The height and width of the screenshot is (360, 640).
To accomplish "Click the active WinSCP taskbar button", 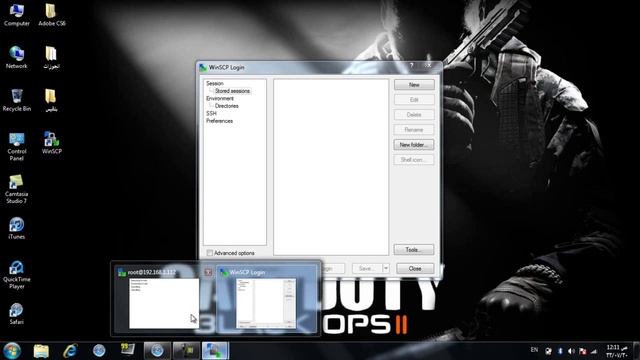I will pos(215,351).
